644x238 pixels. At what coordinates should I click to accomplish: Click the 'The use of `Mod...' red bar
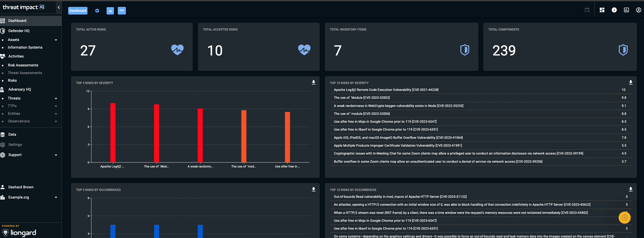157,133
